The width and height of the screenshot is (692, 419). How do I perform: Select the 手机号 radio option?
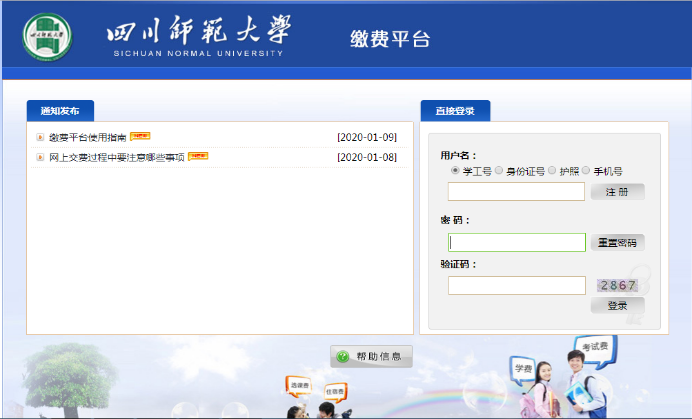pos(586,170)
